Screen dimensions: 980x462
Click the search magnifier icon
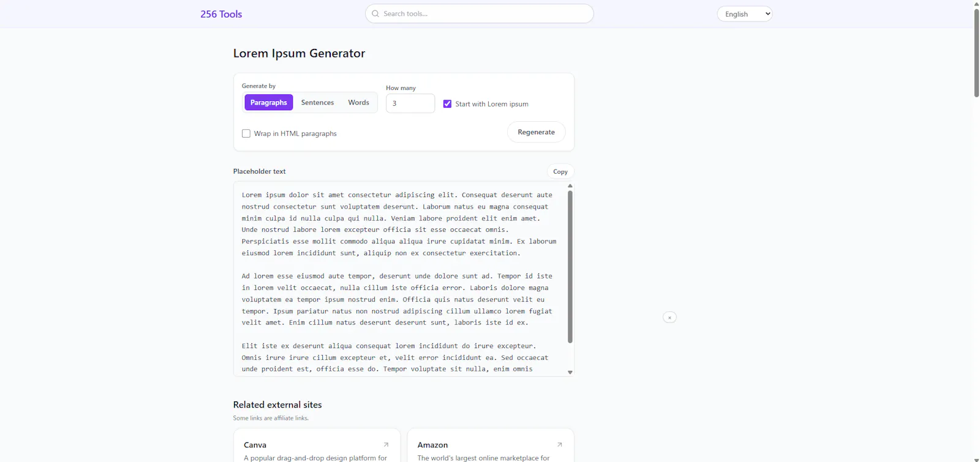pos(375,13)
